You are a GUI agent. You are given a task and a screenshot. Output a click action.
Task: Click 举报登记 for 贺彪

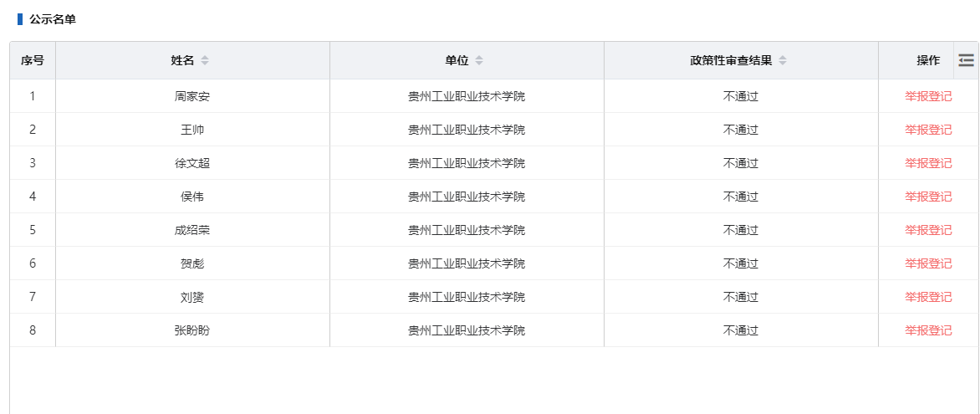[928, 263]
